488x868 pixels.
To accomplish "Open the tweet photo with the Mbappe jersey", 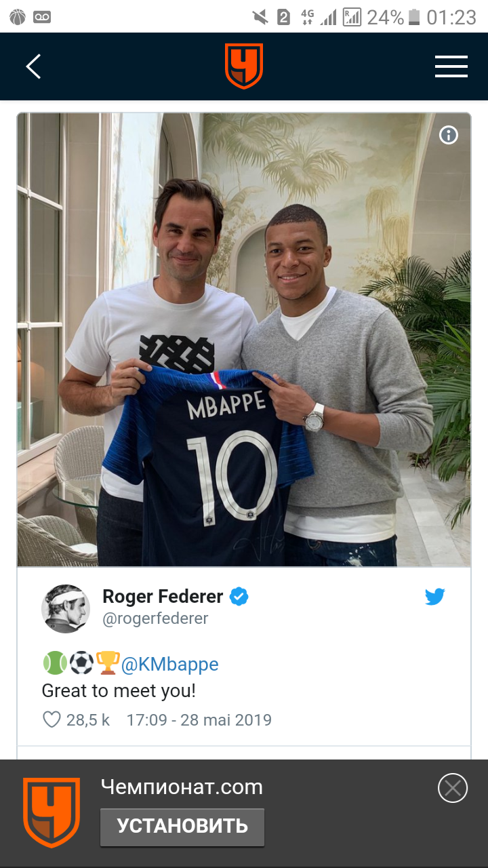I will click(x=244, y=339).
